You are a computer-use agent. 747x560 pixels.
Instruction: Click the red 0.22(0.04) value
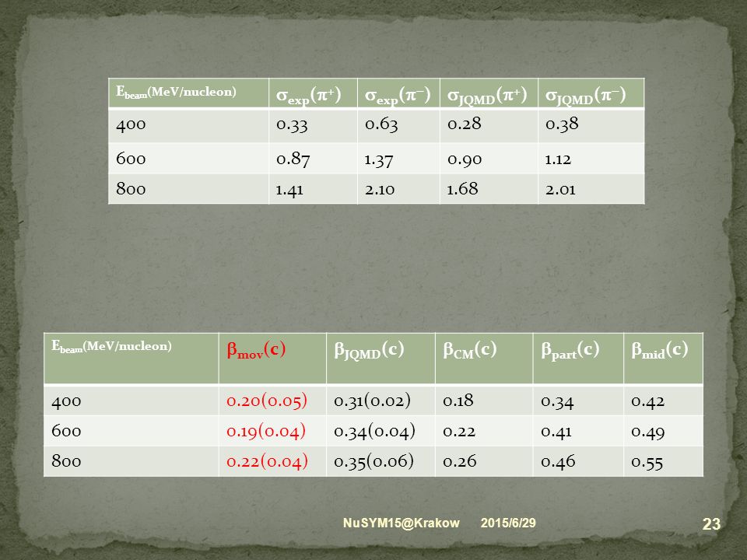coord(267,461)
